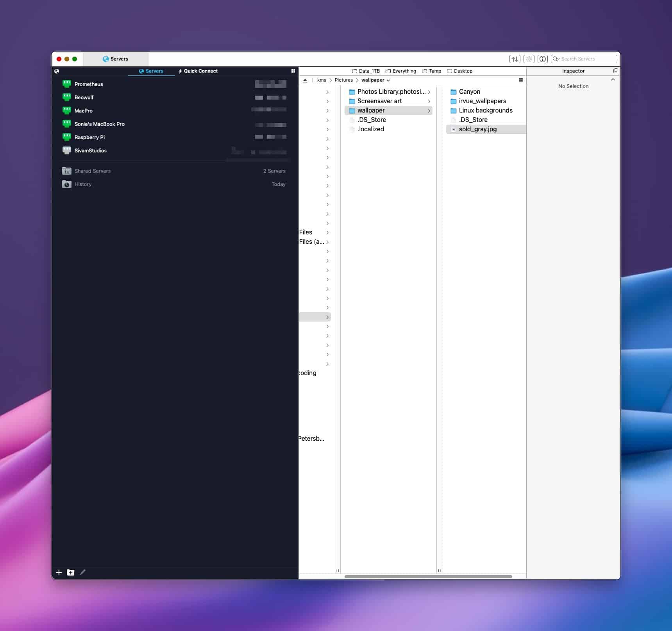Click the new server folder icon
Screen dimensions: 672x631
coord(71,572)
